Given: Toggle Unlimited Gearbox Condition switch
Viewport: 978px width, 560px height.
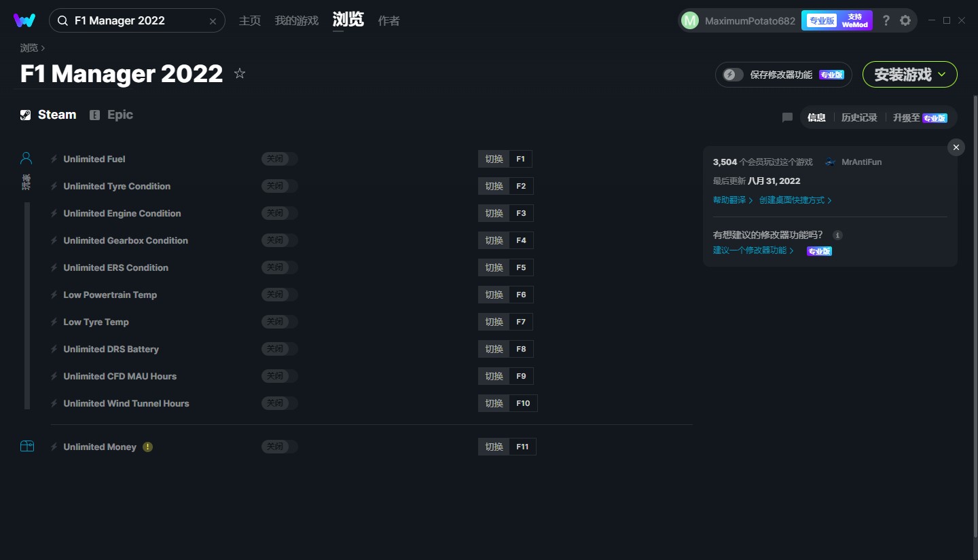Looking at the screenshot, I should [x=280, y=240].
